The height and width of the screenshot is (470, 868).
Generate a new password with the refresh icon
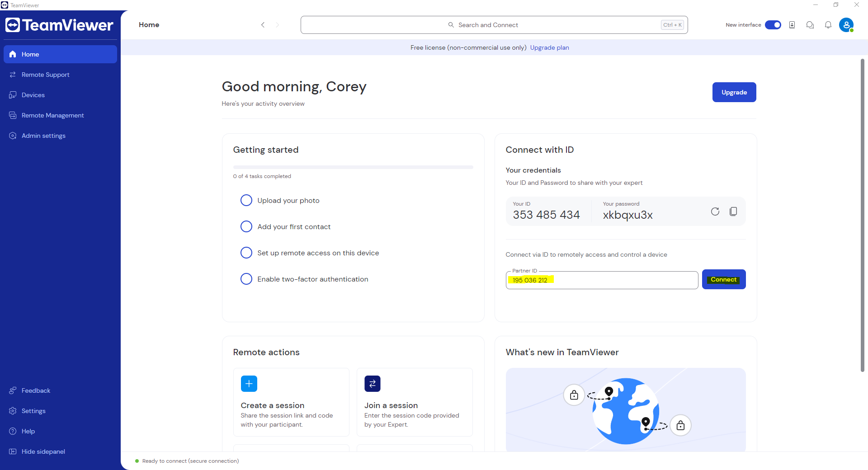(715, 211)
